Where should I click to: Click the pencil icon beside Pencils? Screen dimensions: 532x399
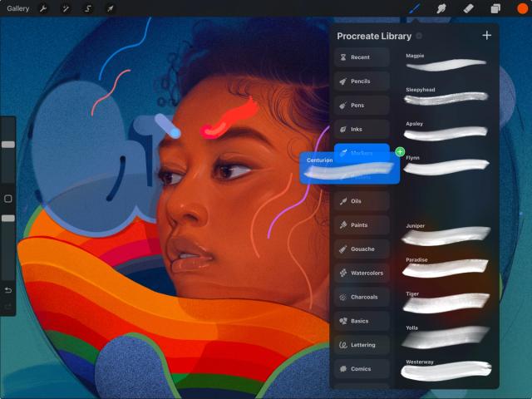click(x=343, y=81)
